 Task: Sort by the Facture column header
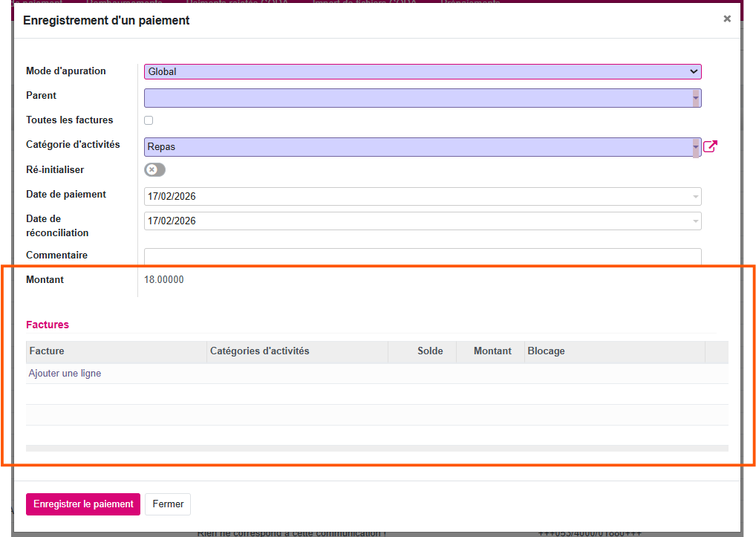point(116,351)
